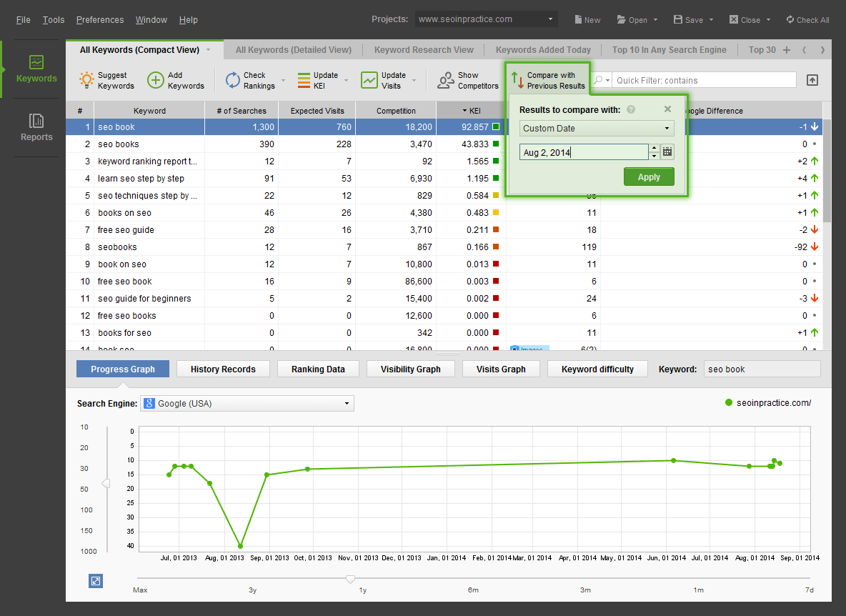This screenshot has height=616, width=846.
Task: Open the Tools menu
Action: click(54, 20)
